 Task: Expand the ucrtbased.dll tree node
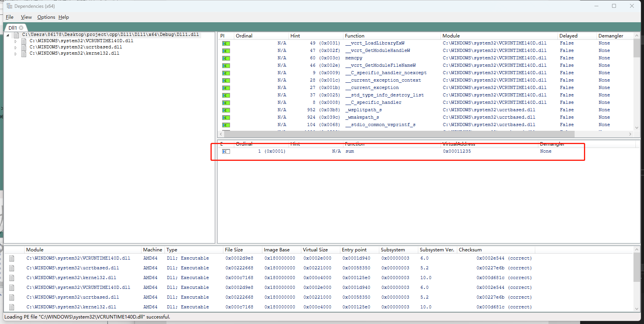16,48
